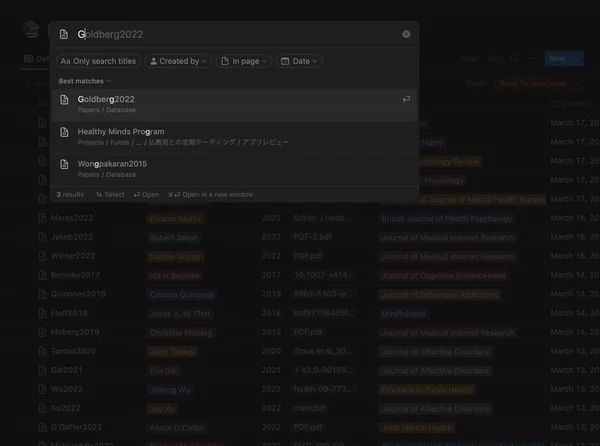Image resolution: width=600 pixels, height=446 pixels.
Task: Click the Natalie Winter author tag
Action: (175, 257)
